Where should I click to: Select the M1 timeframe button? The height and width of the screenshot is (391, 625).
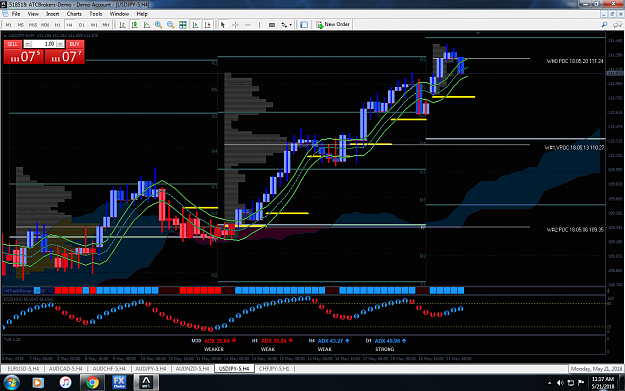coord(8,25)
